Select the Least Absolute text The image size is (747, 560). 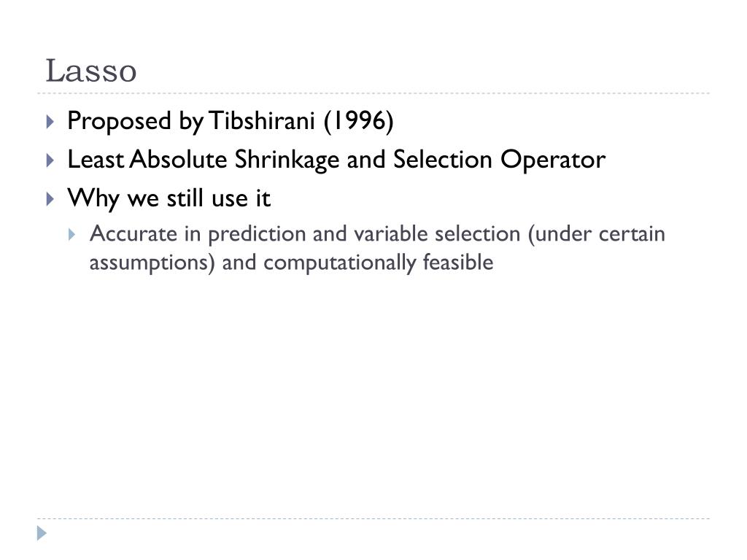(147, 159)
